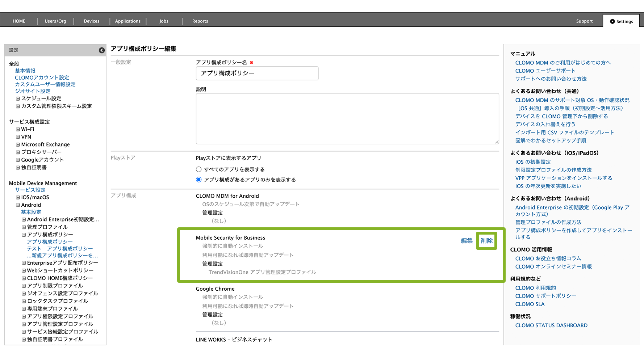Collapse the Android tree node
644x362 pixels.
pos(18,205)
